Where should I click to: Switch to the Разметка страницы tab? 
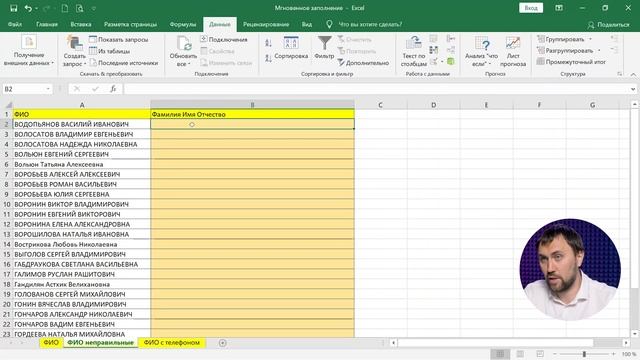130,24
